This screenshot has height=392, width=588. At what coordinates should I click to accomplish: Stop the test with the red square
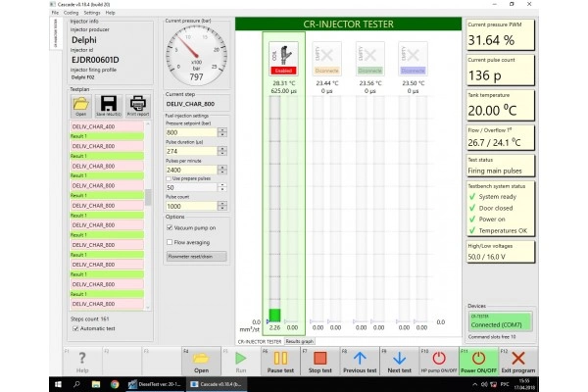click(319, 362)
